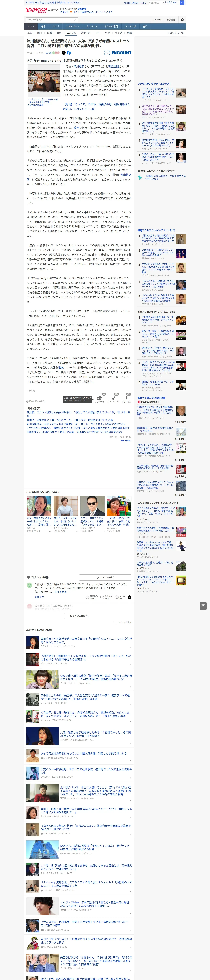Click the keyword search magnifier icon
The image size is (210, 980).
tap(75, 19)
